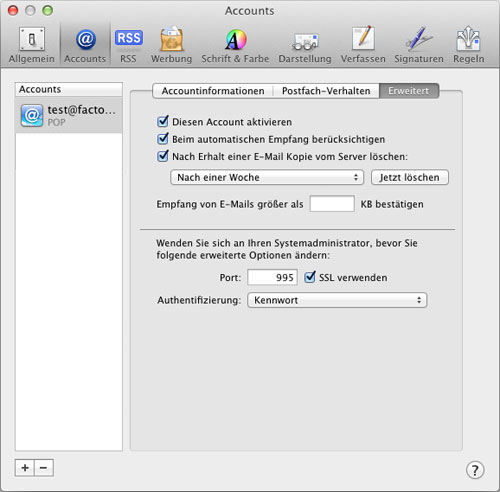Open the Werbung junk mail settings

(x=171, y=45)
